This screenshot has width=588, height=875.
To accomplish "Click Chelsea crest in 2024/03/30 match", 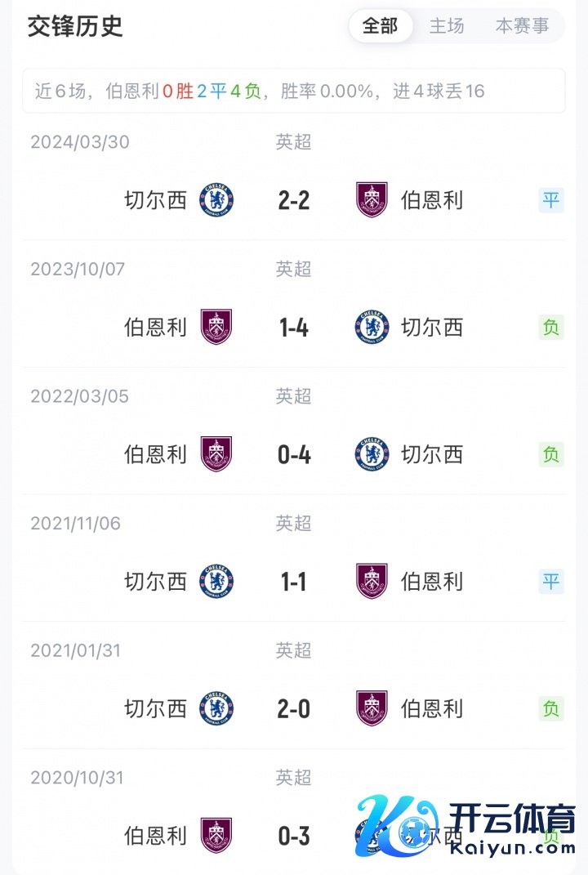I will pyautogui.click(x=216, y=200).
